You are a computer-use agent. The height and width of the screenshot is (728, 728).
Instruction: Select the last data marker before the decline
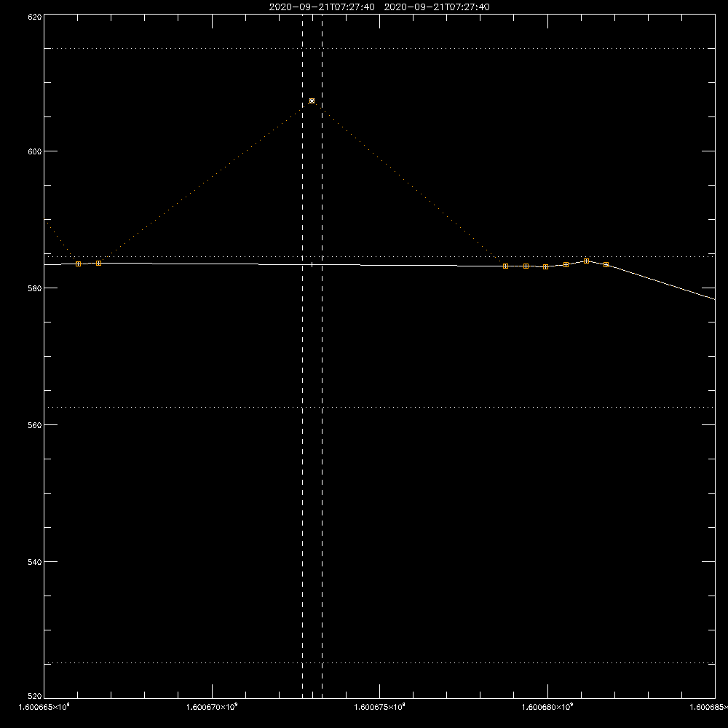606,265
